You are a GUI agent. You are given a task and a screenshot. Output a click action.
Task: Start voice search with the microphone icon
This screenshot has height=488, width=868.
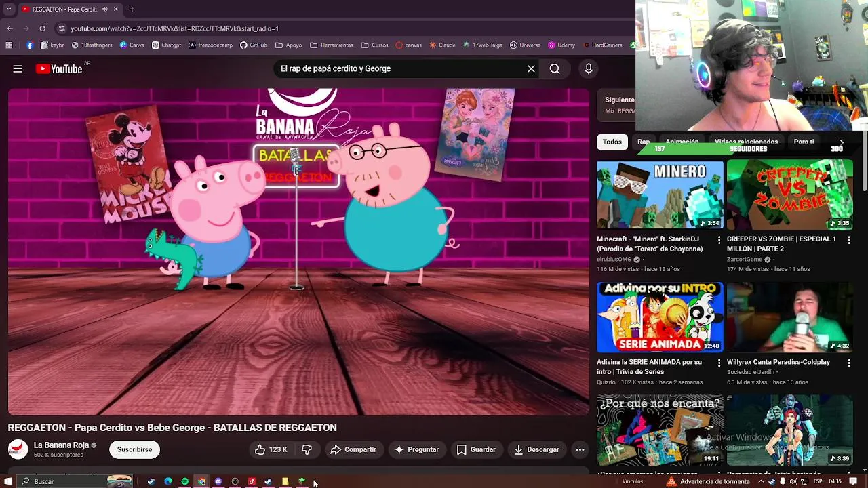coord(588,68)
